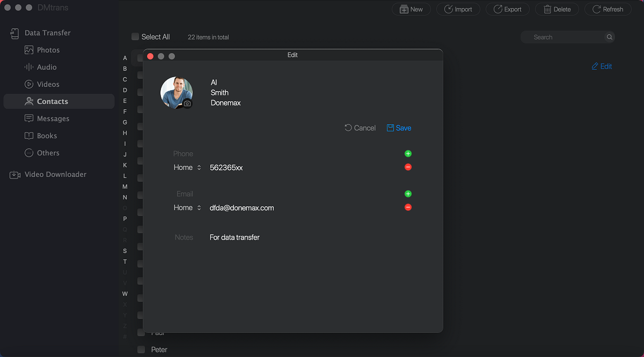The height and width of the screenshot is (357, 644).
Task: Open the Photos category in sidebar
Action: (48, 50)
